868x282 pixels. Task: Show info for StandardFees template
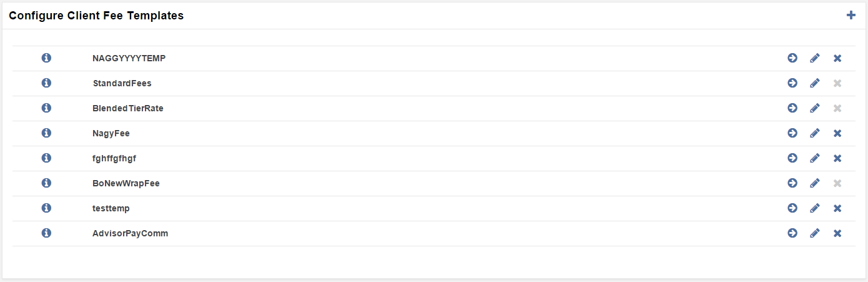[46, 83]
